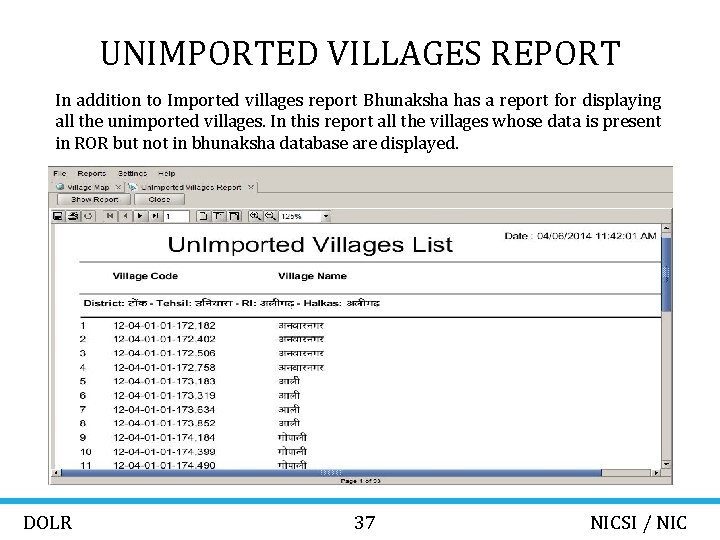This screenshot has width=720, height=540.
Task: Click village code 12-04-01-01-173.634
Action: (x=164, y=410)
